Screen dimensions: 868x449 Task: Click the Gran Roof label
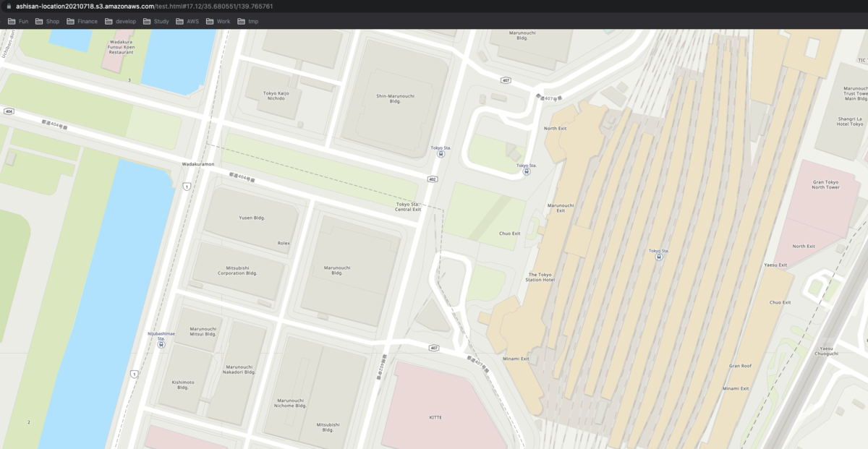740,366
